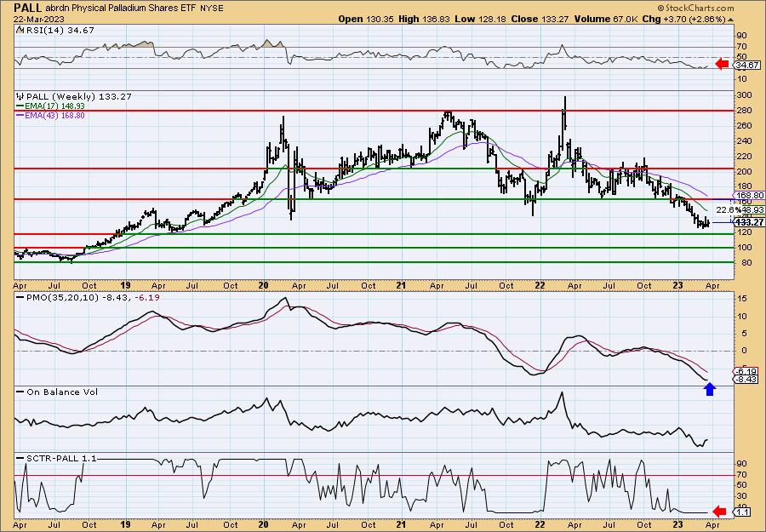Image resolution: width=766 pixels, height=532 pixels.
Task: Click the black line marker before On Balance Vol
Action: click(20, 392)
